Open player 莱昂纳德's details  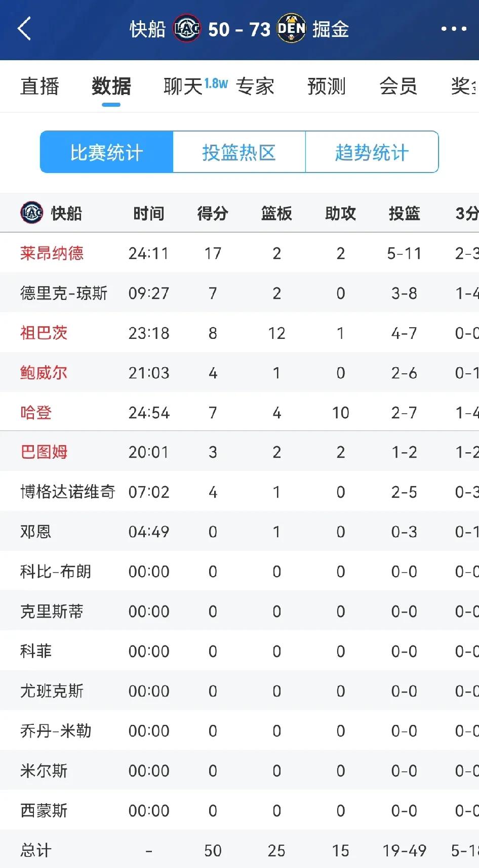pos(52,253)
